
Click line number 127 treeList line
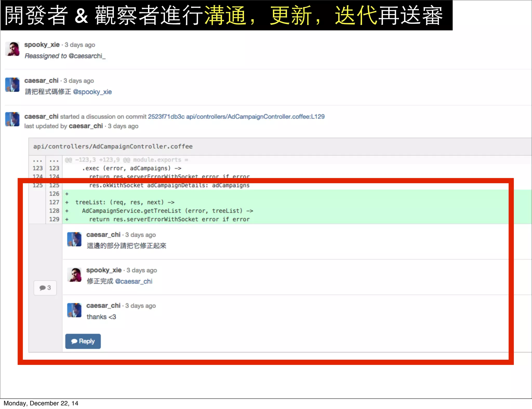pyautogui.click(x=54, y=202)
